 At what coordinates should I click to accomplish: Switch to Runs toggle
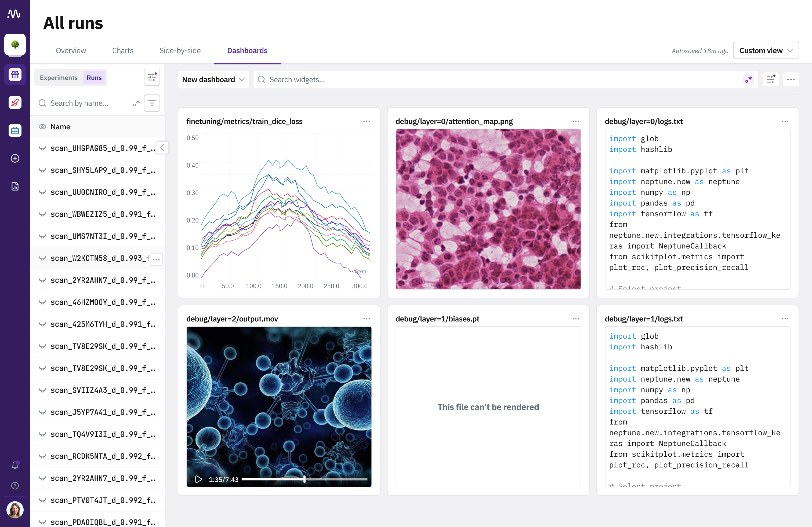[94, 77]
